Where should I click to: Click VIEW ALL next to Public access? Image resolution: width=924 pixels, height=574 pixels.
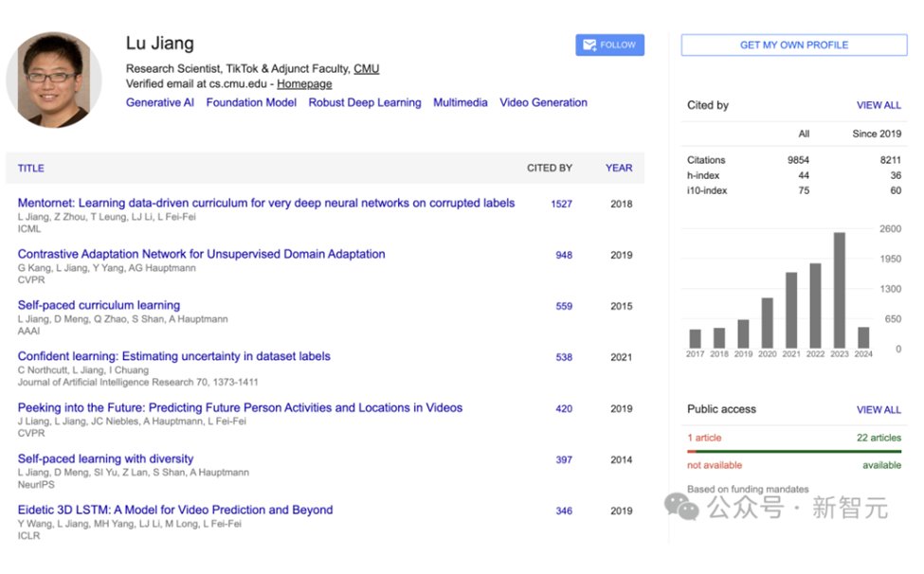(x=879, y=410)
